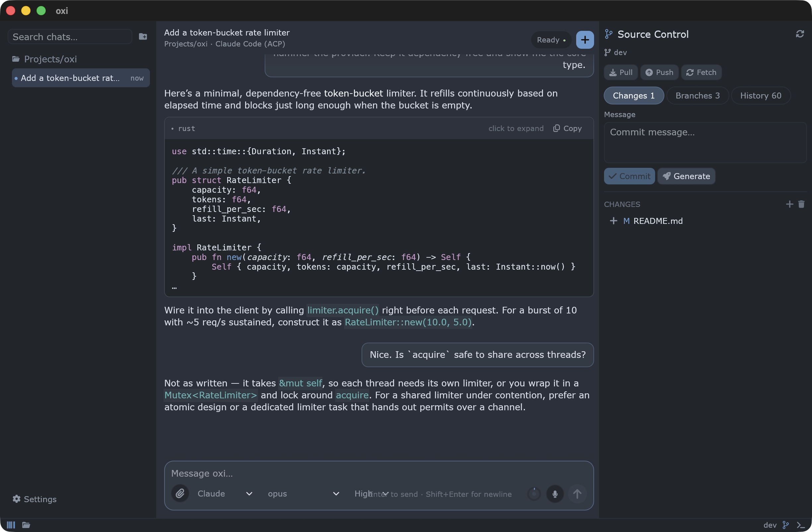This screenshot has width=812, height=532.
Task: Collapse the Projects/oxi folder group
Action: 44,59
